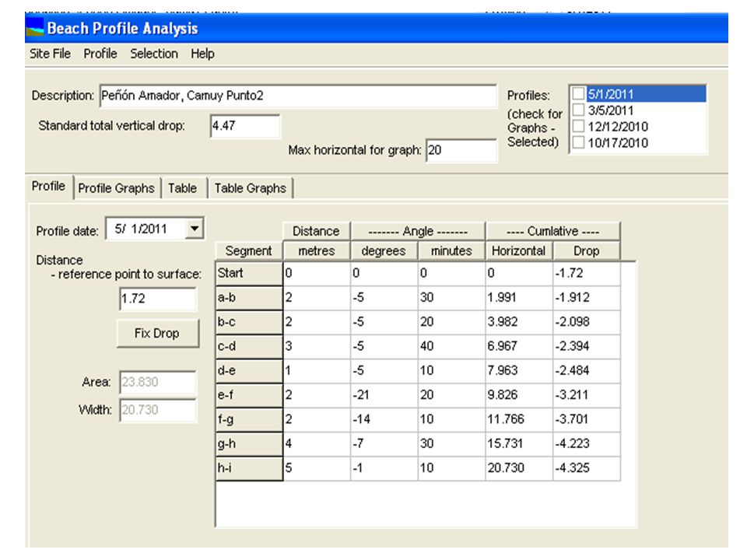Click the metres column header
This screenshot has height=560, width=747.
317,251
